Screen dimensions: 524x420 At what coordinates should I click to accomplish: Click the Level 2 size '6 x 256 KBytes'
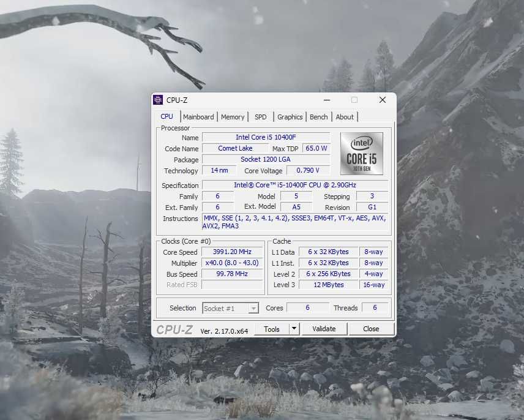point(329,274)
